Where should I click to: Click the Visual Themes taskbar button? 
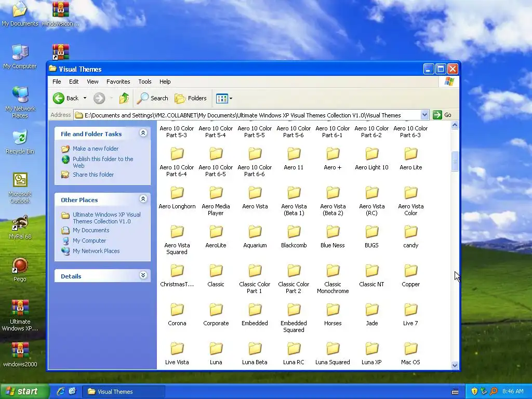click(124, 392)
